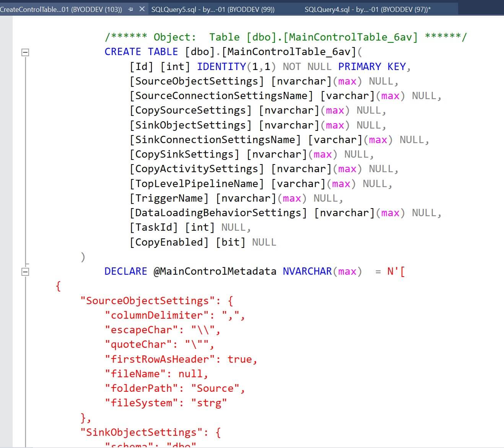Click the IDENTITY keyword in Id column
The height and width of the screenshot is (448, 504).
tap(221, 67)
